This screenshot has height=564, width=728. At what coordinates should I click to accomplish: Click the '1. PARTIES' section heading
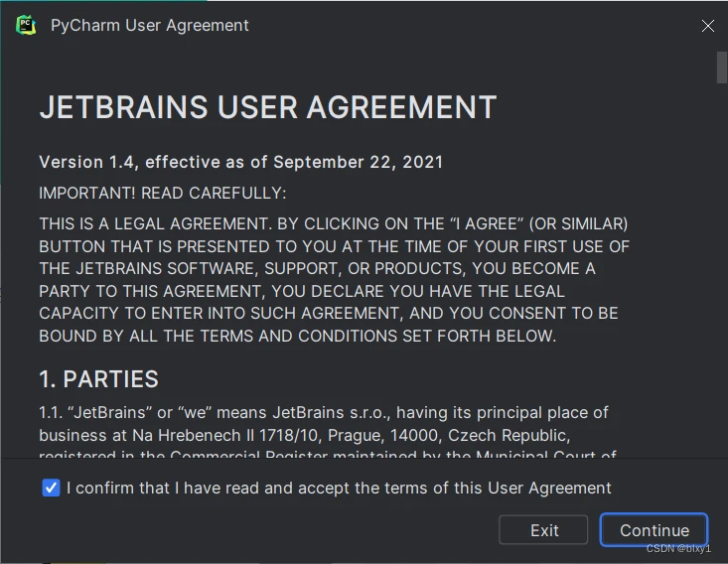[x=98, y=379]
